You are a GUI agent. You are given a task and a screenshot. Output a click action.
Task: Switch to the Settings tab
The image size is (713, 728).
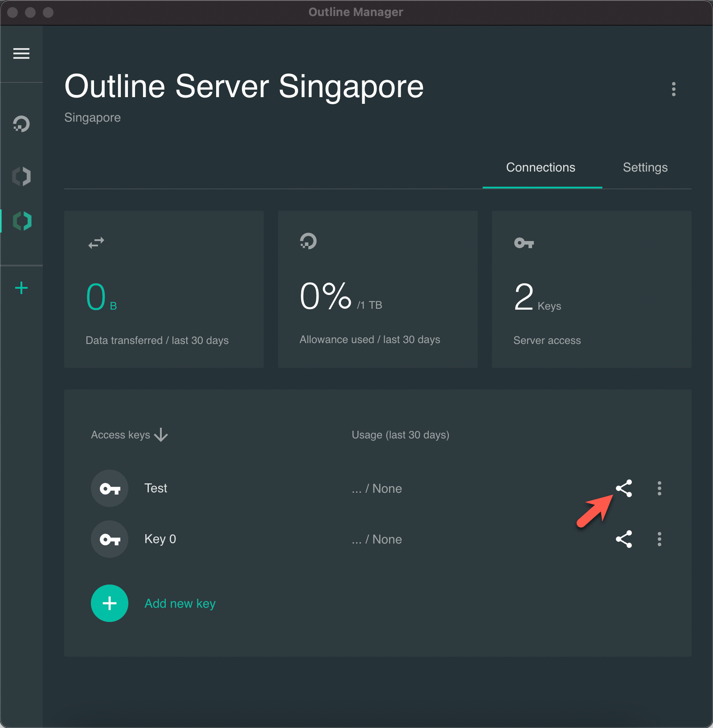tap(645, 168)
